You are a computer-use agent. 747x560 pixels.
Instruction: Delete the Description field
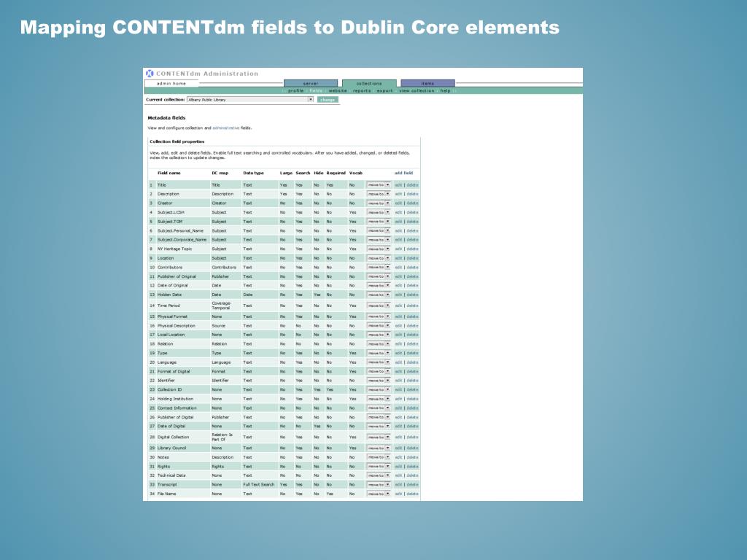click(413, 194)
